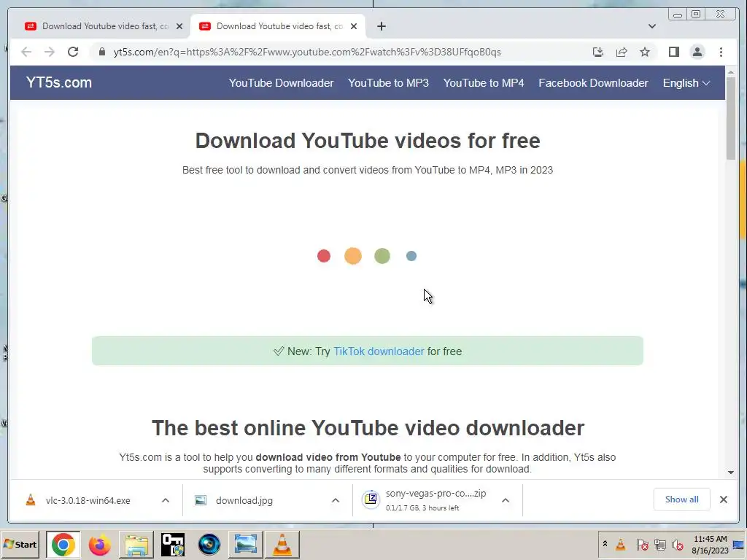This screenshot has height=560, width=747.
Task: Open YouTube to MP3 nav item
Action: (388, 83)
